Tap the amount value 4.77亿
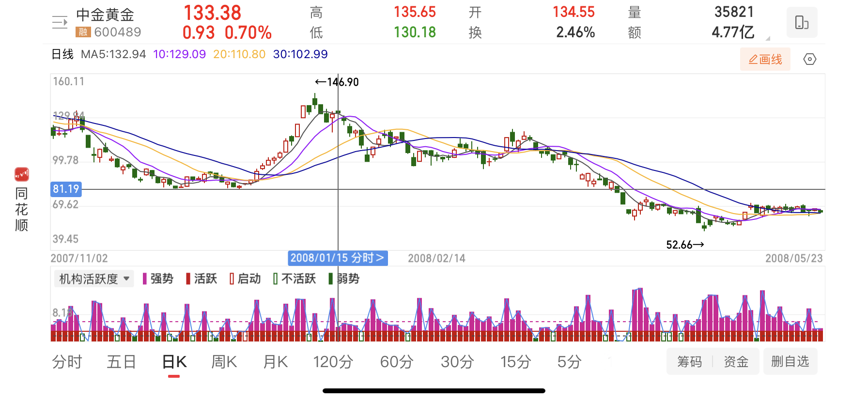 click(733, 32)
